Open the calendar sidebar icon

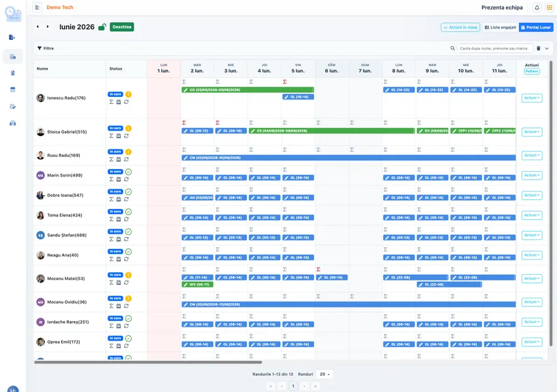pos(13,89)
